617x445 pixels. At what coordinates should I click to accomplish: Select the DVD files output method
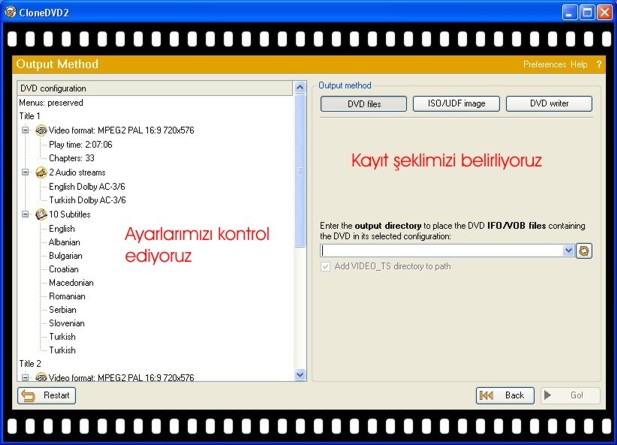pos(364,104)
